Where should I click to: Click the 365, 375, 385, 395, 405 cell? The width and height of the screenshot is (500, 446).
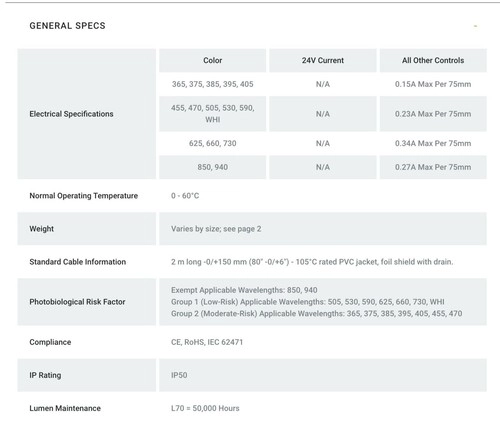(213, 84)
